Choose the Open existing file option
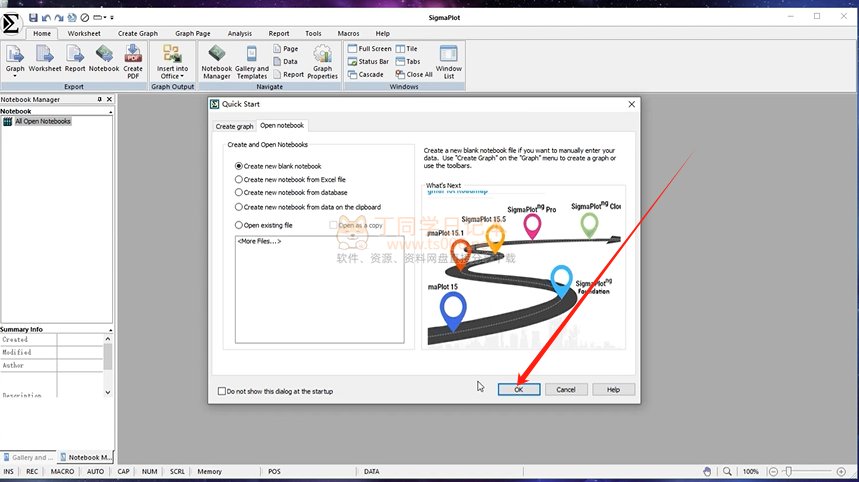This screenshot has height=482, width=859. [x=239, y=225]
